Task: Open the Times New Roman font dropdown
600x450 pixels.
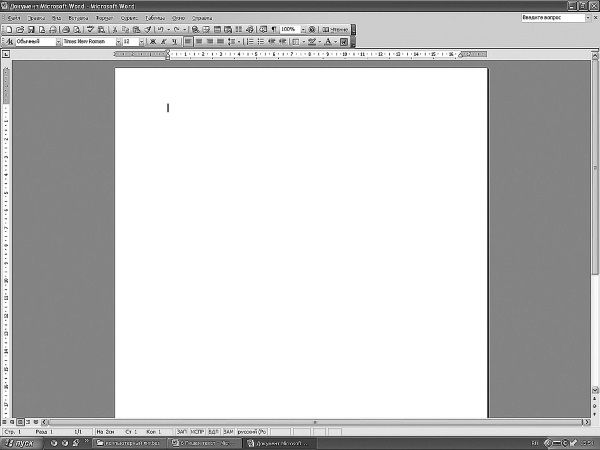Action: [x=90, y=42]
